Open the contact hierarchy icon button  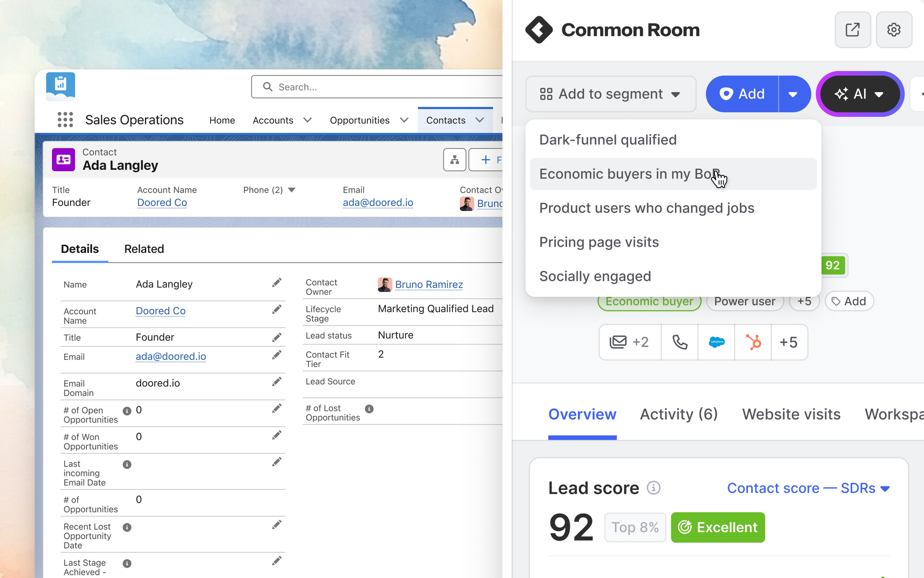pyautogui.click(x=454, y=160)
